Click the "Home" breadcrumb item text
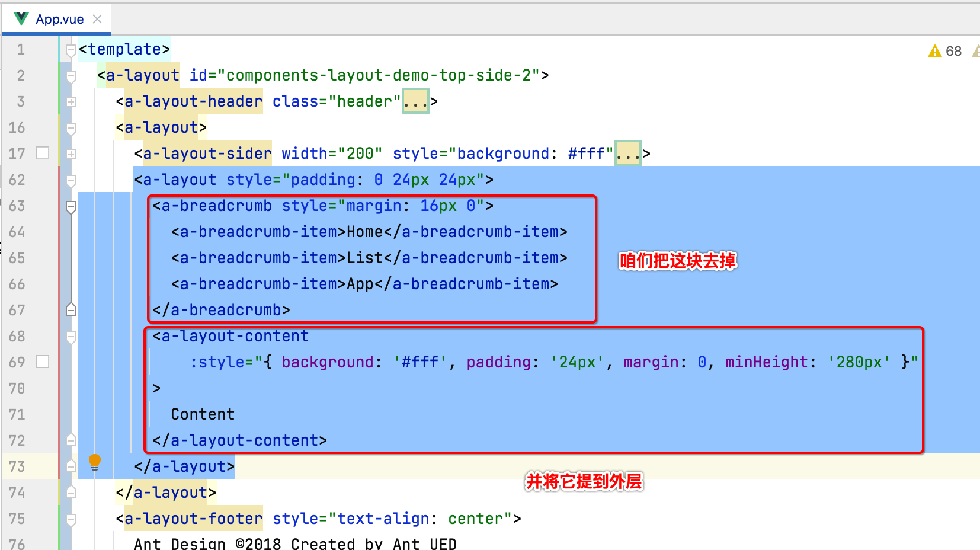 364,232
